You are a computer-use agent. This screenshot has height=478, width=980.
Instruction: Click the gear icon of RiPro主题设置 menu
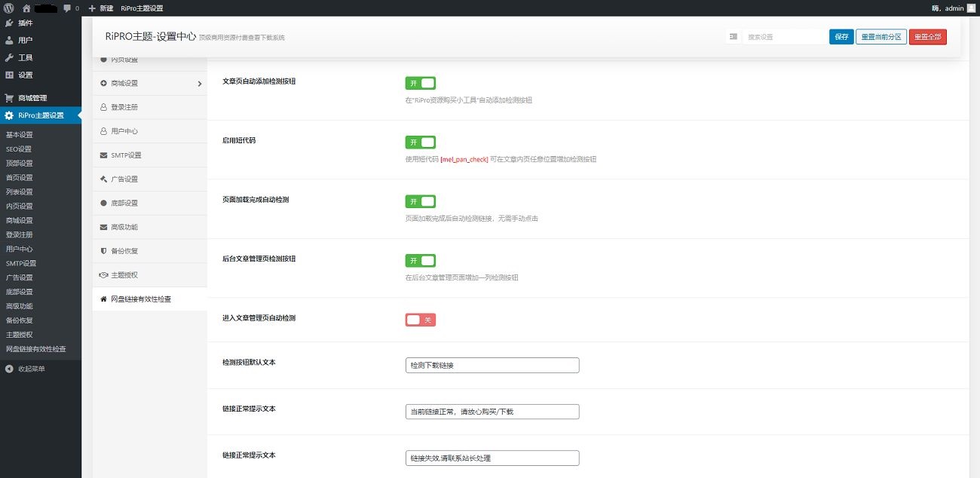(9, 115)
